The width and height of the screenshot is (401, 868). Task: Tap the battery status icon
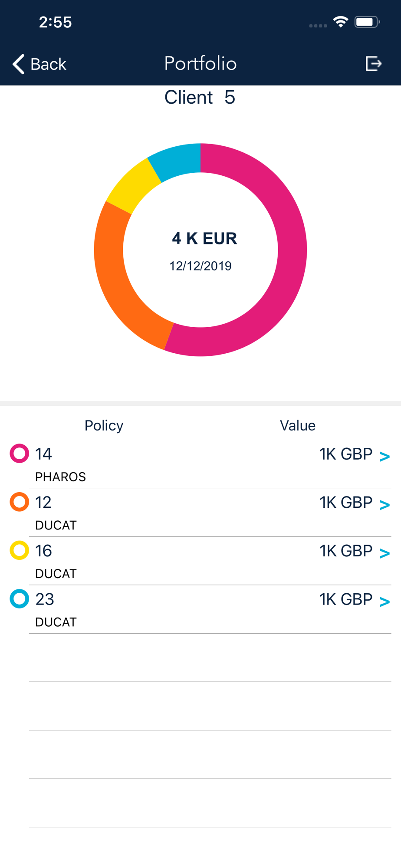pyautogui.click(x=367, y=22)
